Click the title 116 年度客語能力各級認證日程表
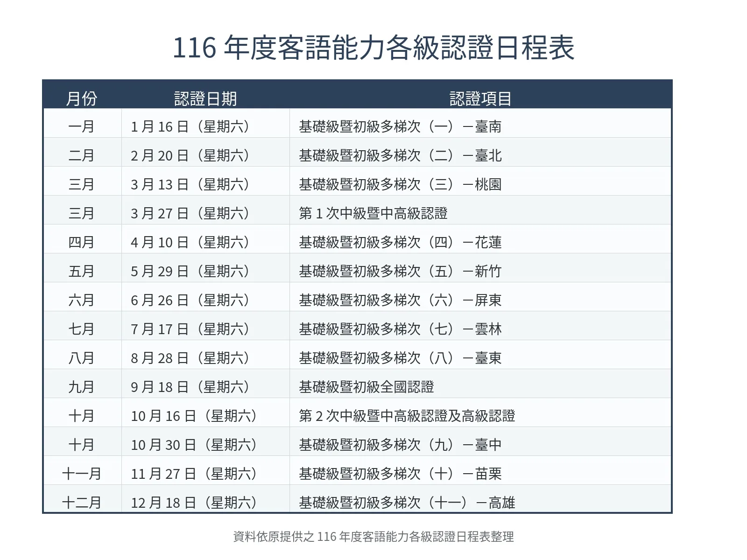747x560 pixels. pos(373,48)
